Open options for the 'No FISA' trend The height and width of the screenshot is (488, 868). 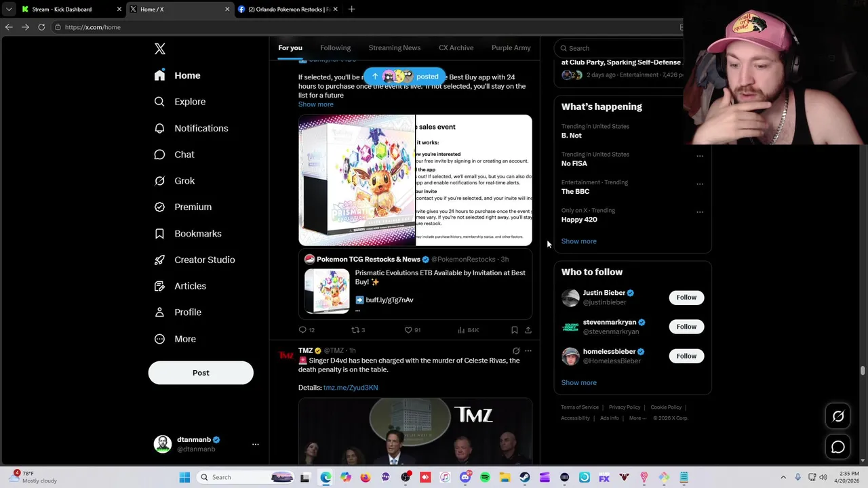click(x=700, y=156)
